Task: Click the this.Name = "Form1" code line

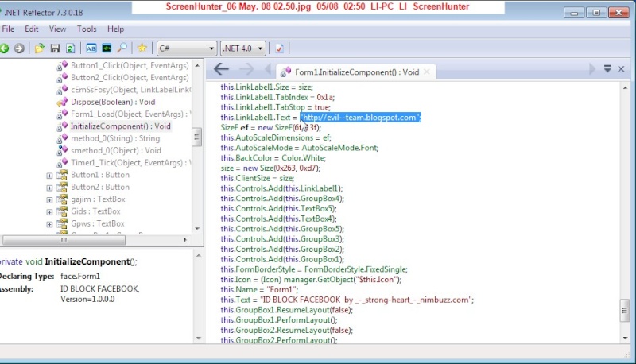Action: click(260, 290)
